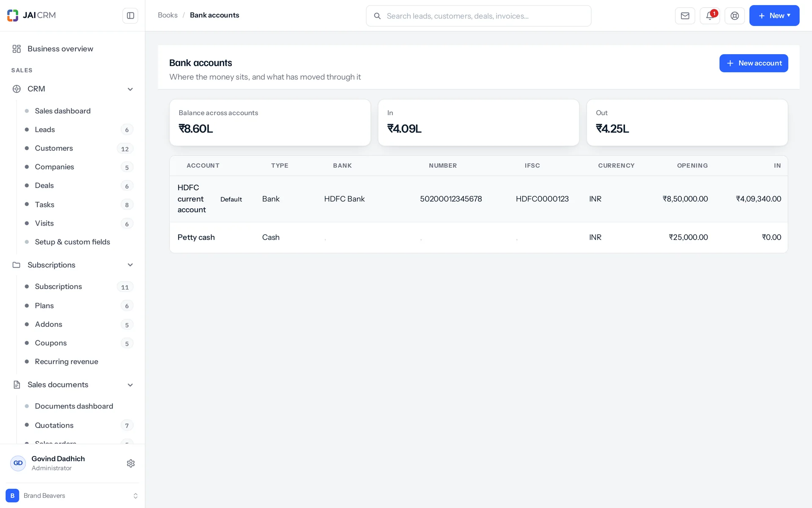
Task: Click the JAI CRM logo
Action: click(x=32, y=15)
